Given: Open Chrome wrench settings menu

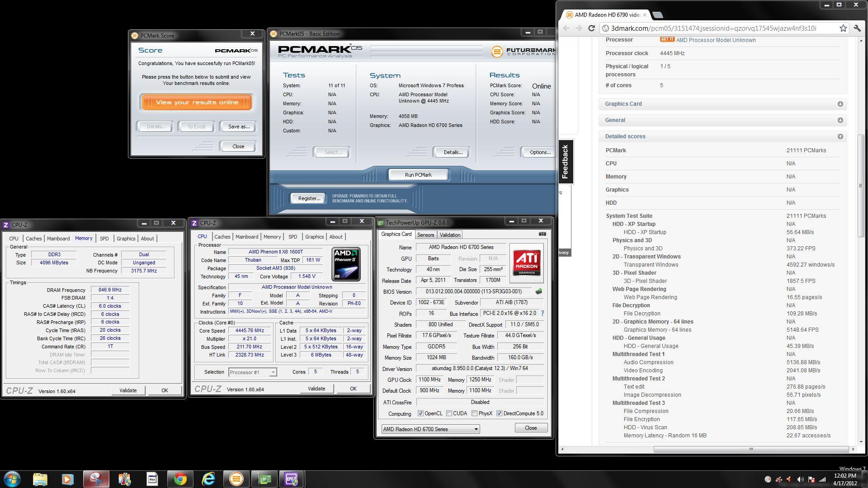Looking at the screenshot, I should [857, 28].
